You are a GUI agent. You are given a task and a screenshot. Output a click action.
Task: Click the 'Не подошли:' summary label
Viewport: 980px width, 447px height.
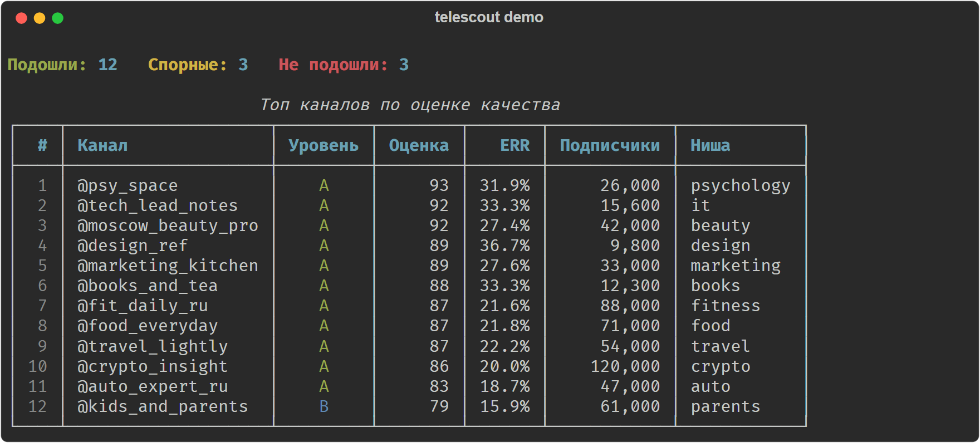(x=333, y=65)
